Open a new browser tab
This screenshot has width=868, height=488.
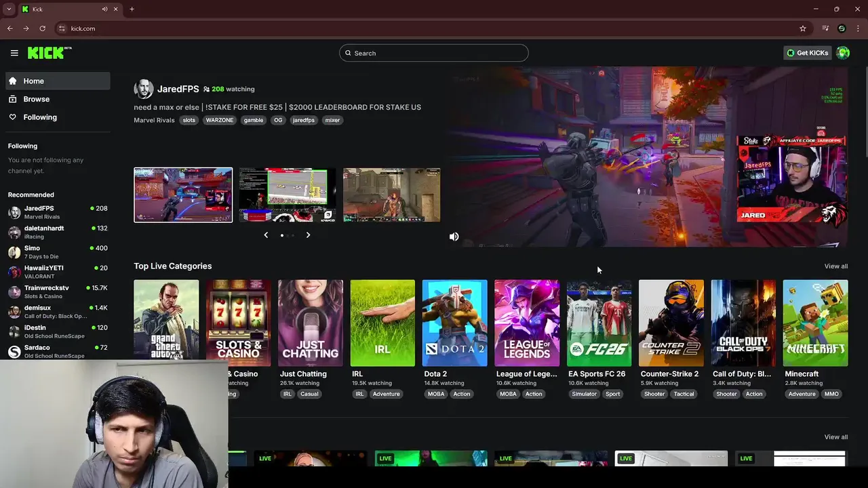point(132,9)
